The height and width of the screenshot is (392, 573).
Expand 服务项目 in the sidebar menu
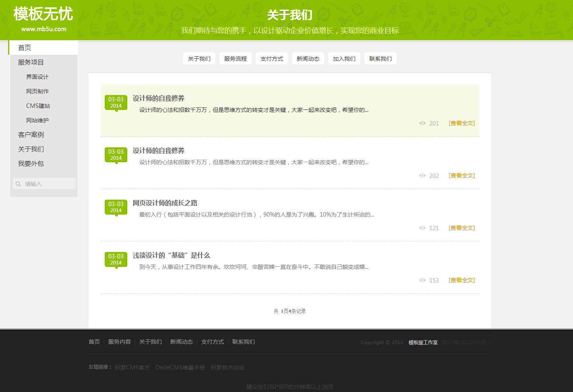tap(31, 62)
